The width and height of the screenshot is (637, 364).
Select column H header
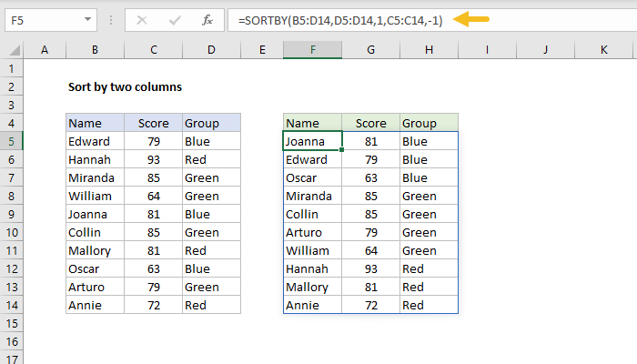pyautogui.click(x=429, y=50)
